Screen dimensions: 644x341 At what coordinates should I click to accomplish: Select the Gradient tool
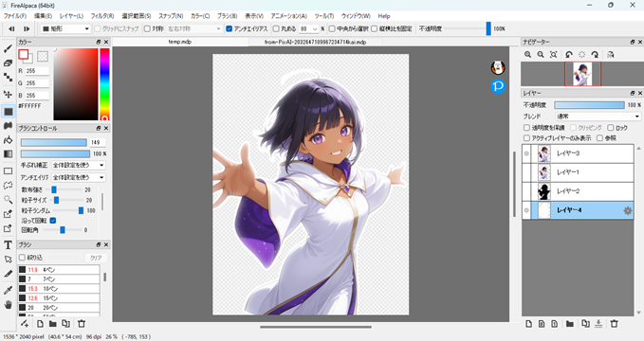pyautogui.click(x=8, y=153)
